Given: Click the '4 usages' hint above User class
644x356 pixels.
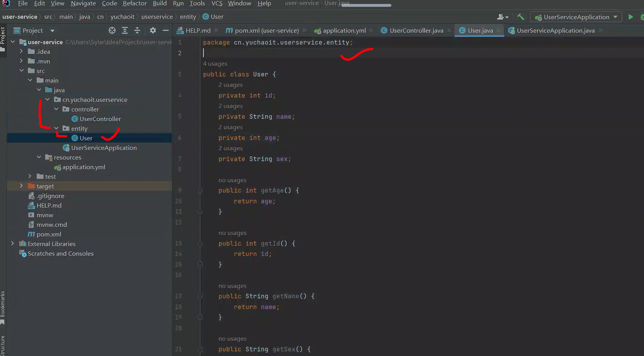Looking at the screenshot, I should point(215,64).
